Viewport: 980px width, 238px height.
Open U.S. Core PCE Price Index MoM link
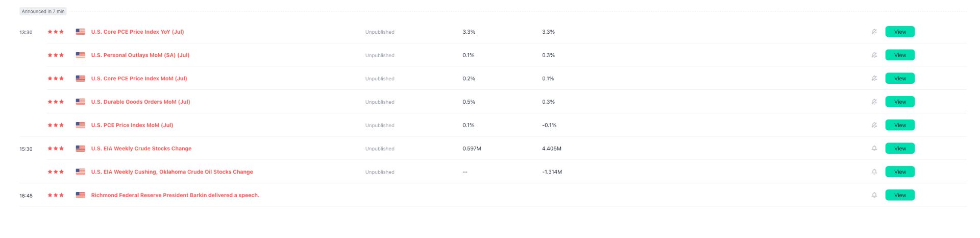pos(139,79)
